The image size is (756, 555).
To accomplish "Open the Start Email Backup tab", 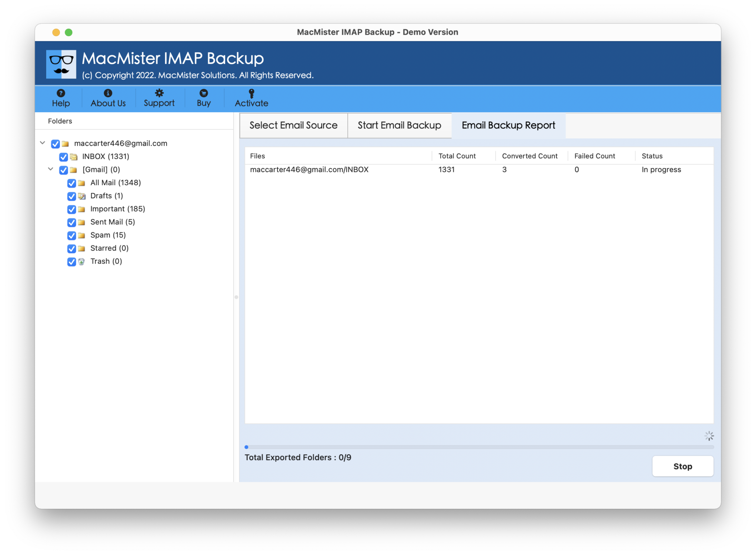I will coord(399,125).
